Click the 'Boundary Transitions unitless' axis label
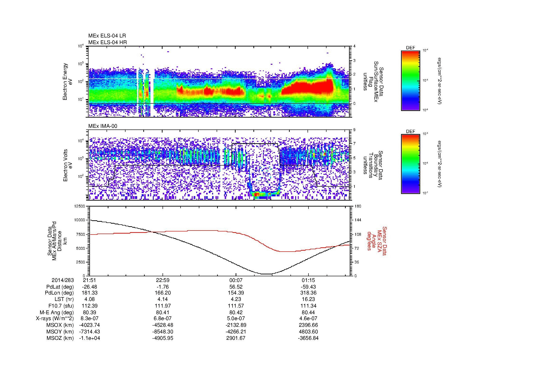This screenshot has width=555, height=392. coord(373,166)
